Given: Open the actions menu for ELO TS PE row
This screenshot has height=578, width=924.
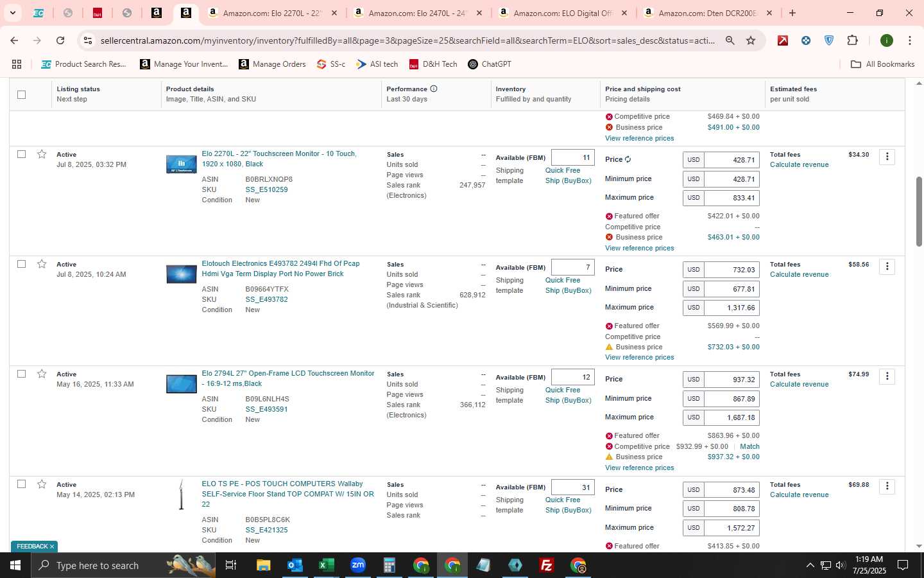Looking at the screenshot, I should pos(887,487).
